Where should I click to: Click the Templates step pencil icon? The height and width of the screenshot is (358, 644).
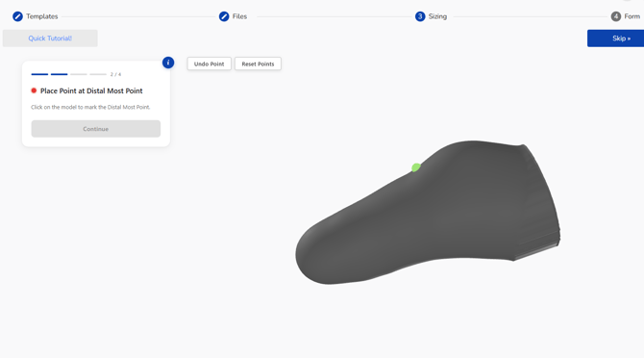click(x=17, y=16)
